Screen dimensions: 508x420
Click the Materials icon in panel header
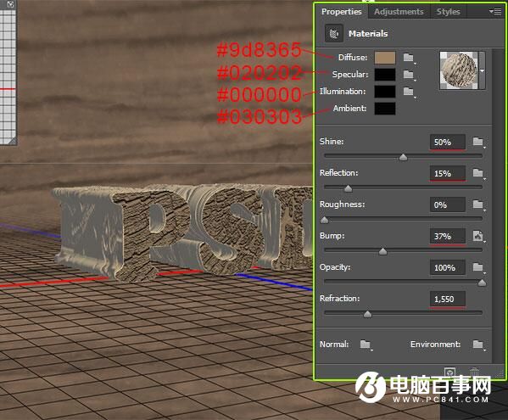tap(334, 33)
